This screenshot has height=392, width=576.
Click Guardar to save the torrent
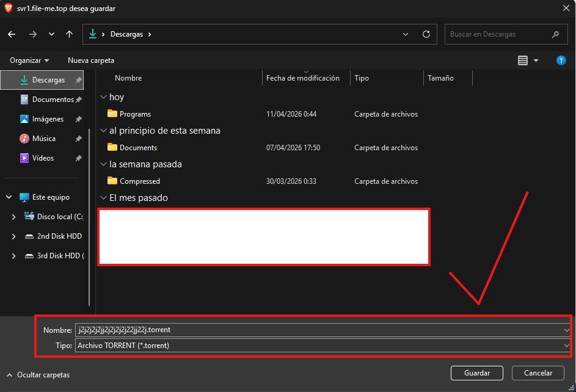pyautogui.click(x=477, y=373)
